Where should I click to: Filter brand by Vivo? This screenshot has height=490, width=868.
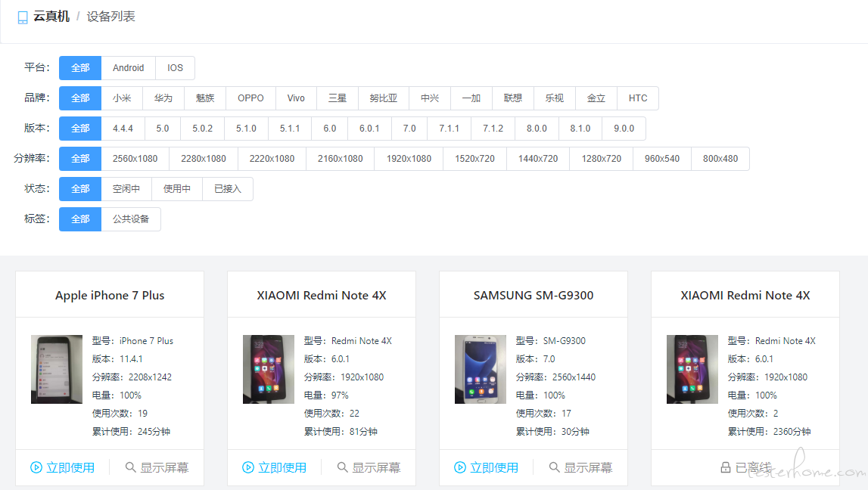(x=296, y=98)
